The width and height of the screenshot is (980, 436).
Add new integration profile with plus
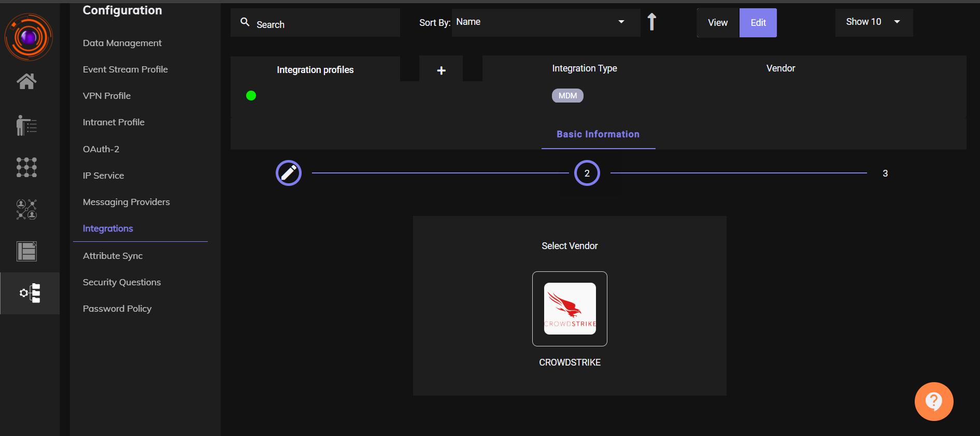coord(441,70)
